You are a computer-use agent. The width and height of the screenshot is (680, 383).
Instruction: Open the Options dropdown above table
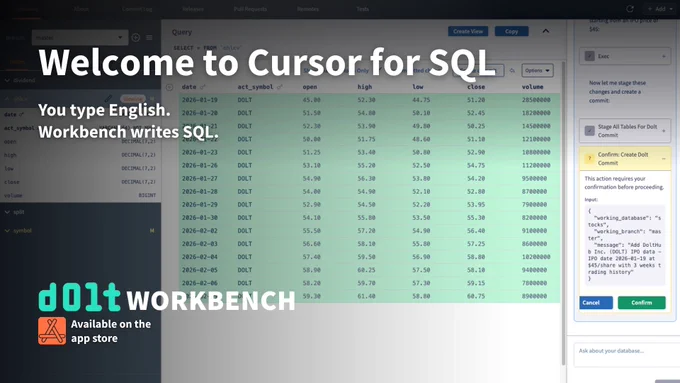coord(537,70)
